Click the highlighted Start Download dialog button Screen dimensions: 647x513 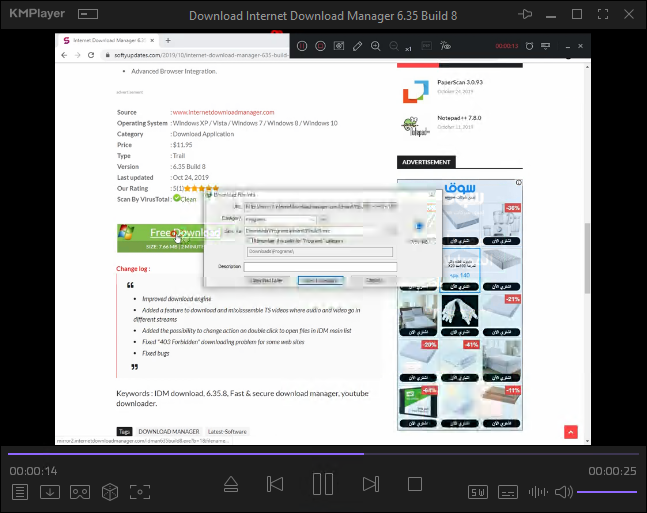(x=321, y=280)
